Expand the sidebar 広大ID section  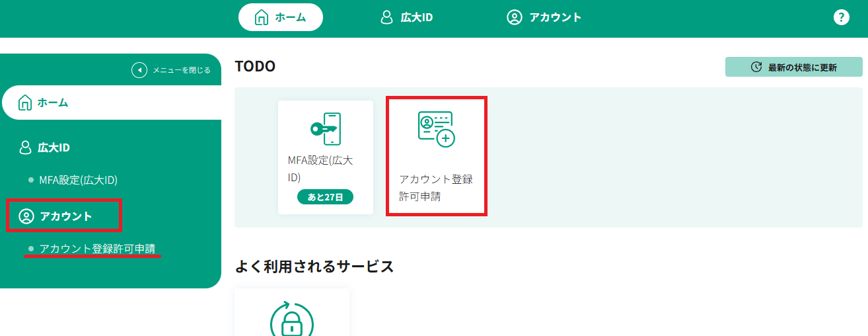(53, 147)
